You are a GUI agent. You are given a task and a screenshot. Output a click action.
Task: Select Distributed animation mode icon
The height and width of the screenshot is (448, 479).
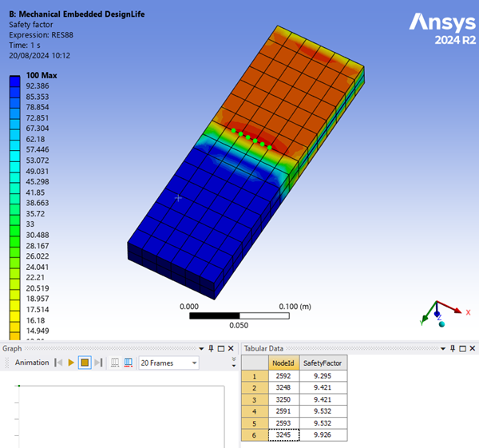pyautogui.click(x=115, y=363)
